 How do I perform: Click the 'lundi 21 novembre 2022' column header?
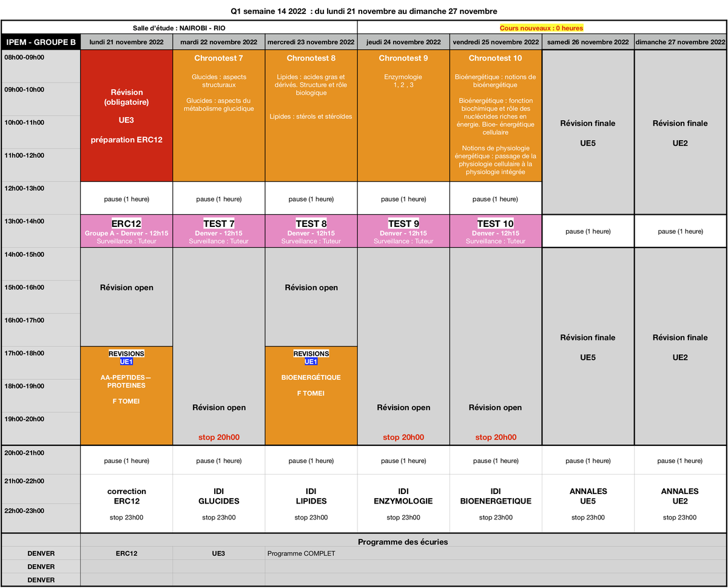click(x=127, y=42)
